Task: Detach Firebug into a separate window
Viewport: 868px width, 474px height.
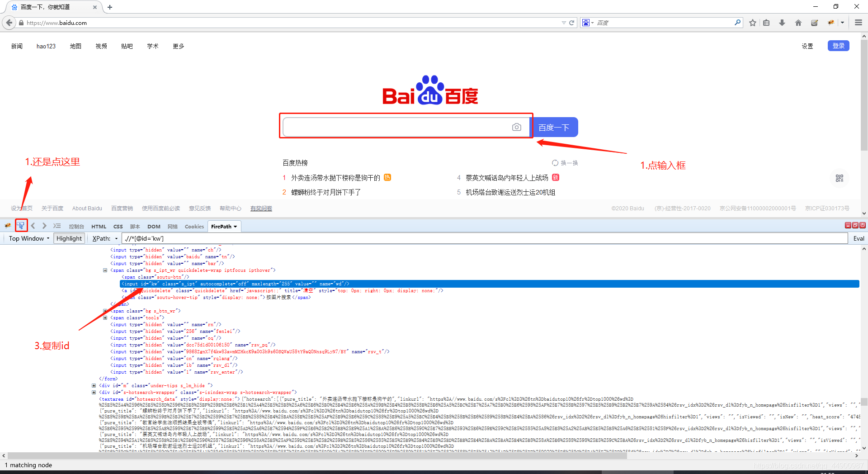Action: (x=855, y=225)
